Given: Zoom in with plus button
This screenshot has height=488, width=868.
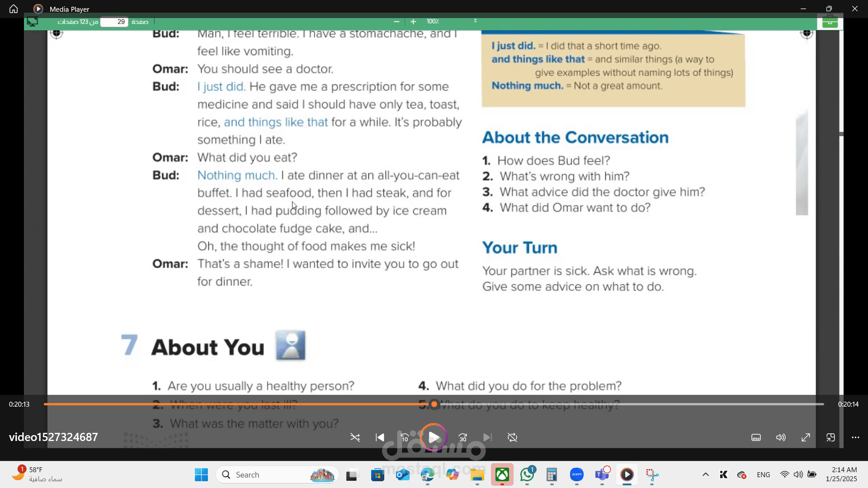Looking at the screenshot, I should click(x=413, y=22).
